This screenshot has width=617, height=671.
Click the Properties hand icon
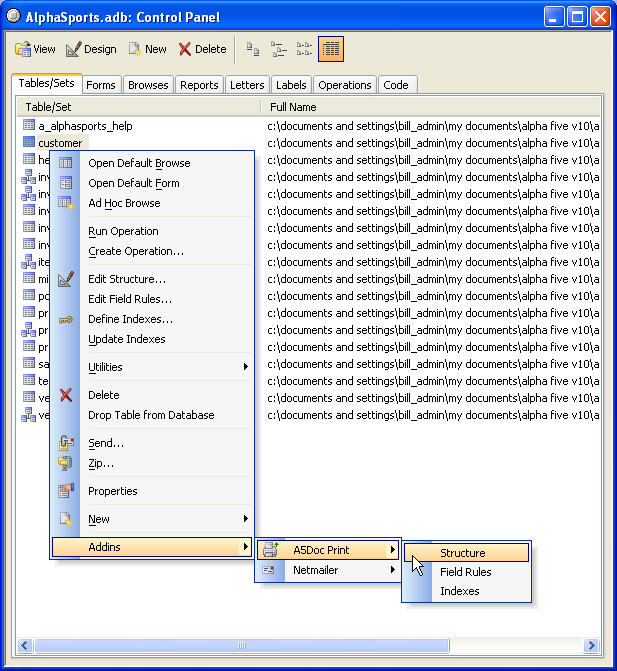66,491
